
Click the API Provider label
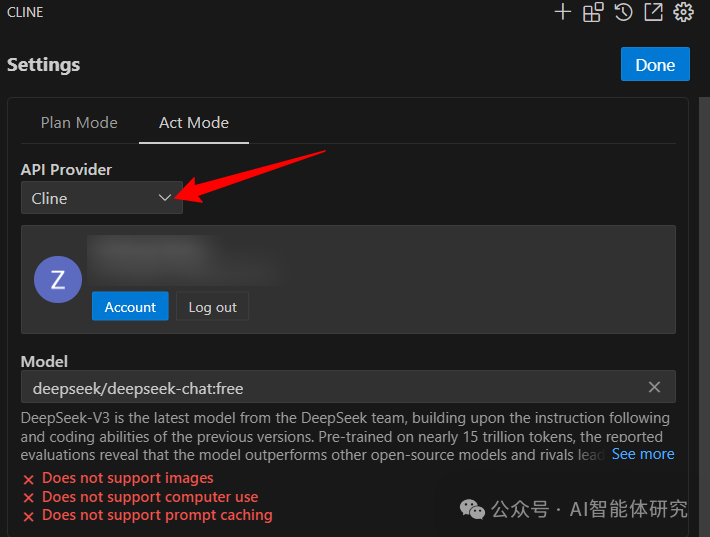(66, 170)
